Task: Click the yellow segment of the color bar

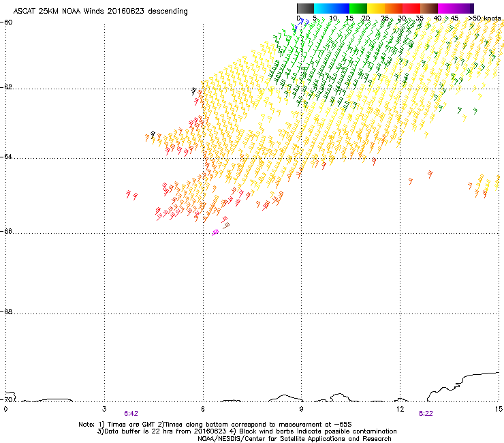Action: pyautogui.click(x=376, y=8)
